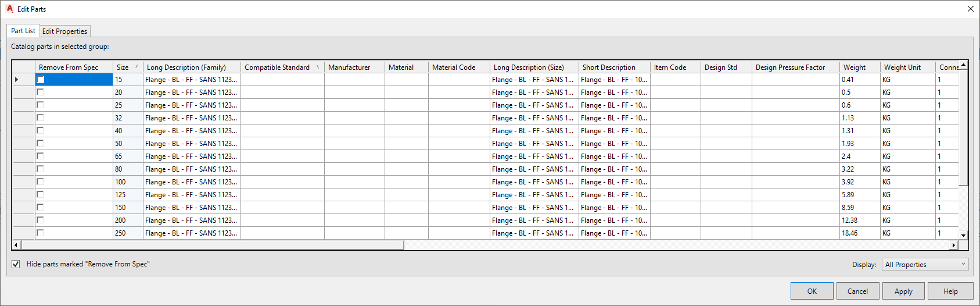Click weight value "3.22"
The width and height of the screenshot is (980, 306).
[x=860, y=169]
